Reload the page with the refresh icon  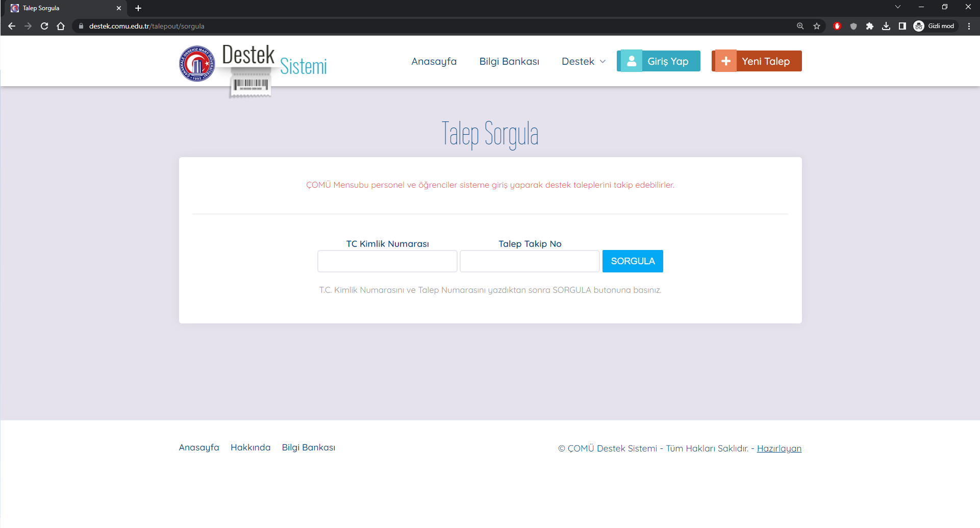click(x=44, y=26)
